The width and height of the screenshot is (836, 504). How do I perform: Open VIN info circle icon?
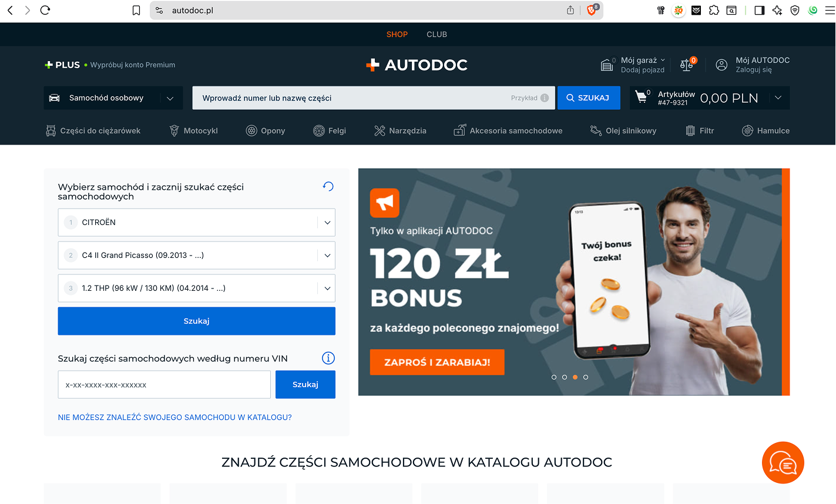tap(328, 358)
